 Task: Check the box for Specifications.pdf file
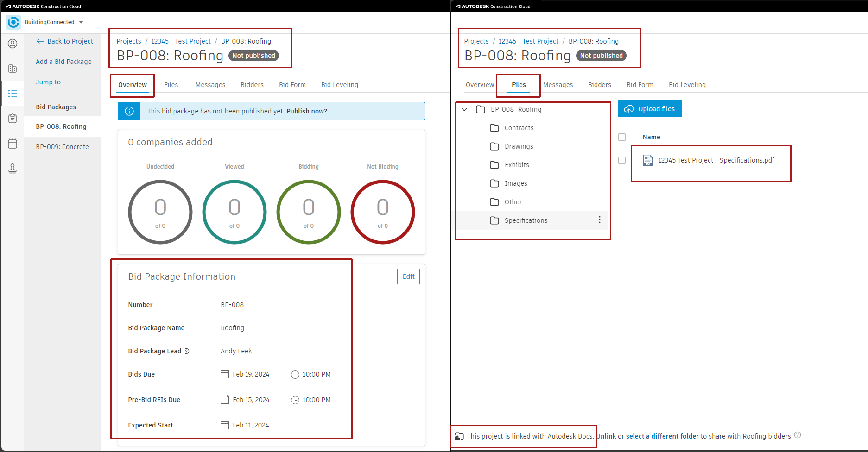(622, 160)
